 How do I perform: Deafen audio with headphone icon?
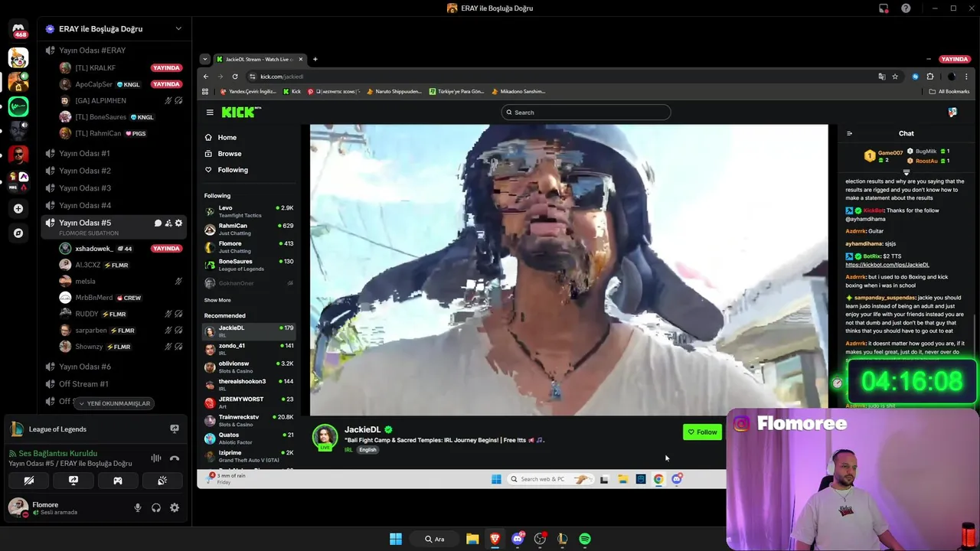(156, 507)
